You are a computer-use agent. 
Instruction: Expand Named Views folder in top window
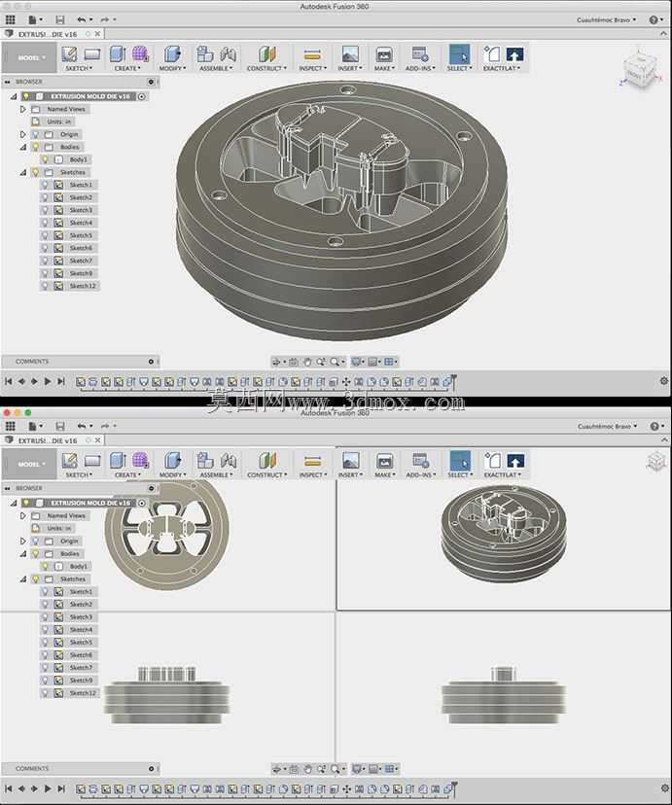[22, 109]
